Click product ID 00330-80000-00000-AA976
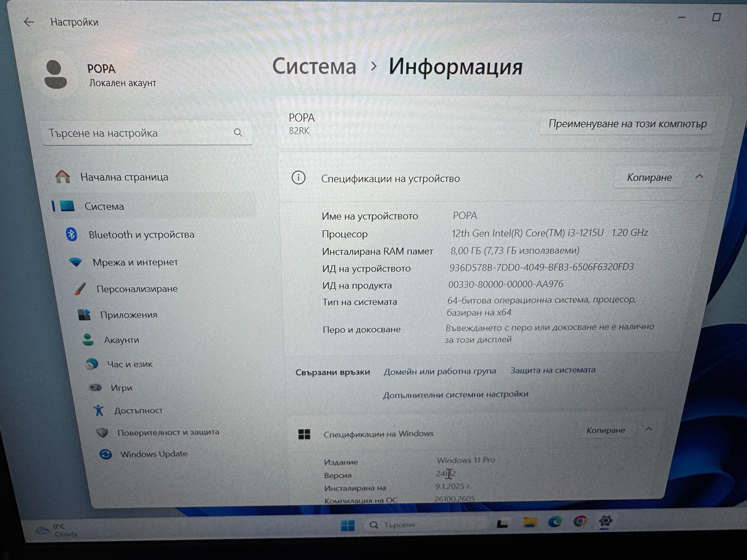Screen dimensions: 747x560 tap(506, 284)
